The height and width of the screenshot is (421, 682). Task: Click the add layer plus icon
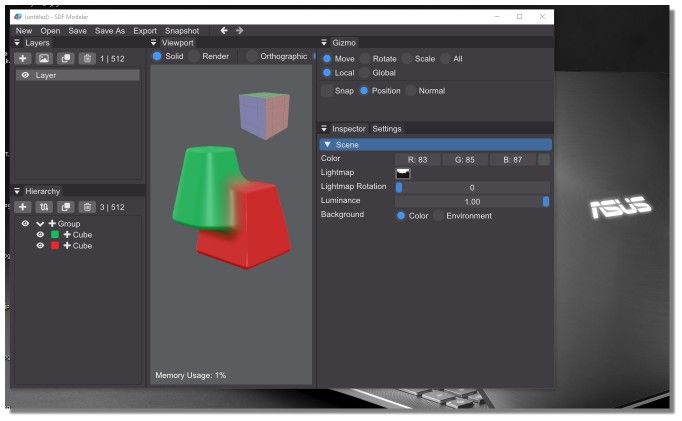(23, 59)
